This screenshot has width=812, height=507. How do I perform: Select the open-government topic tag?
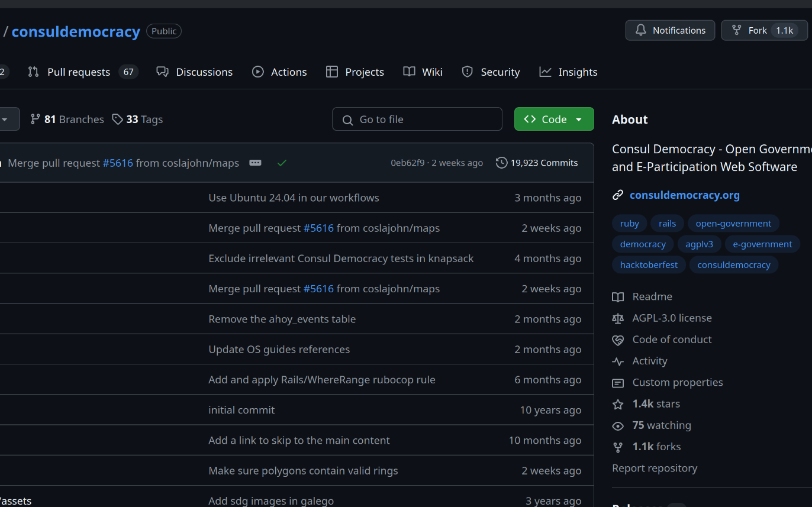(x=733, y=224)
